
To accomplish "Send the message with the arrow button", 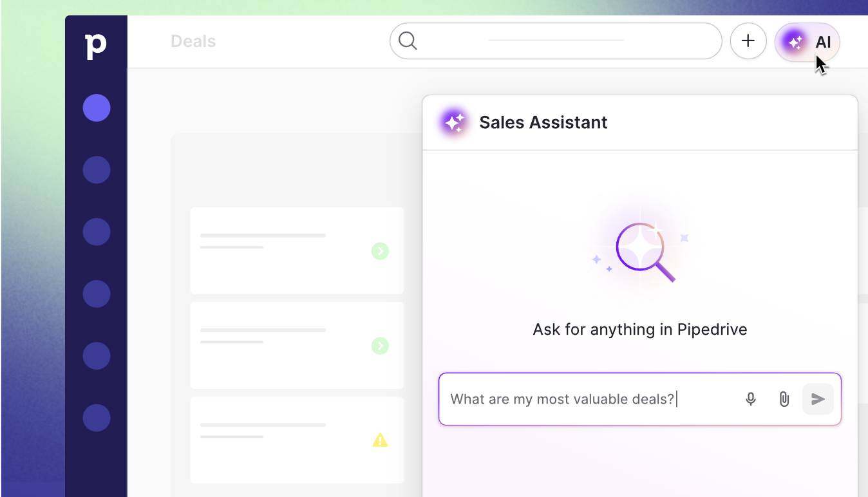I will click(x=818, y=399).
